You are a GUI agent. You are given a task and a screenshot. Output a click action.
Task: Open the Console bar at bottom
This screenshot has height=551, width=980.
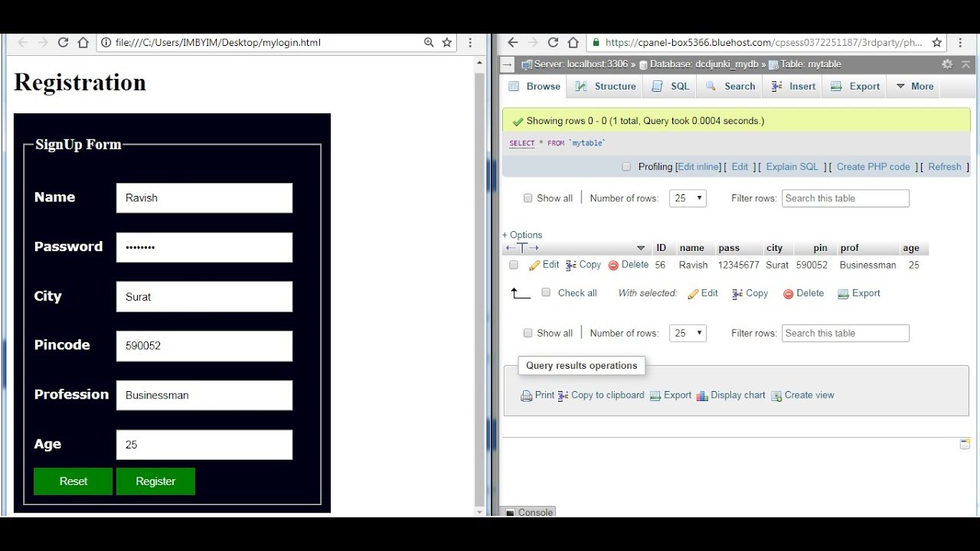click(x=528, y=512)
